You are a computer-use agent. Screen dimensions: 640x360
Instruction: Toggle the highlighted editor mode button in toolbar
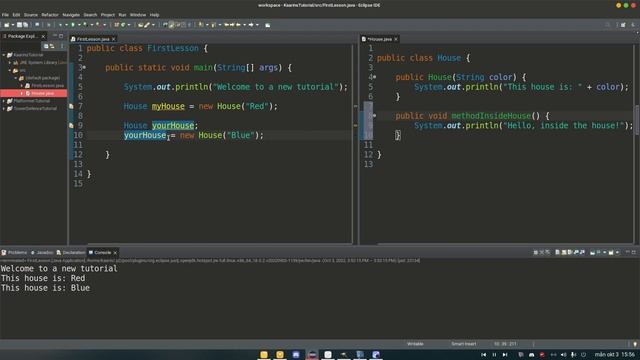171,25
